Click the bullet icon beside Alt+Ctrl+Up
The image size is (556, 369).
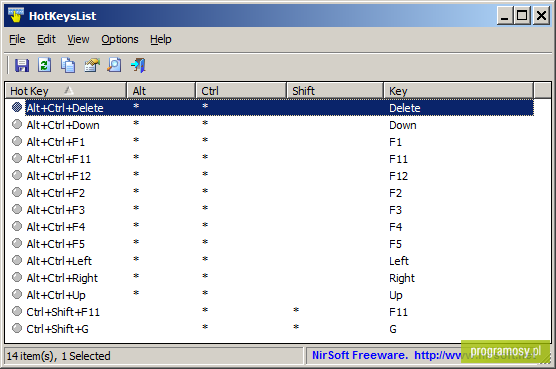tap(17, 295)
